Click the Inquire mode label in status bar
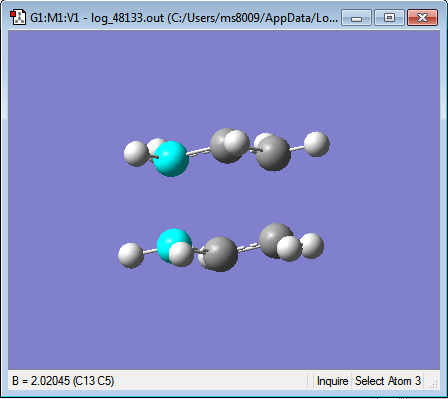The height and width of the screenshot is (399, 448). click(332, 381)
